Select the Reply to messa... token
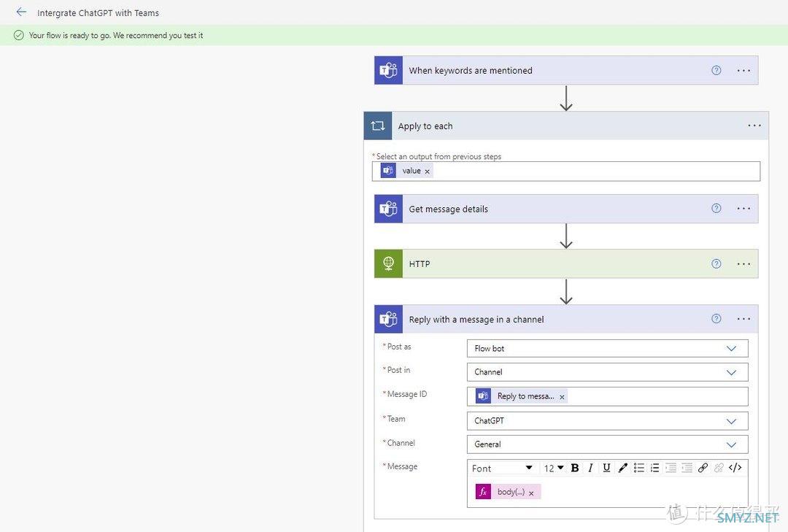 click(x=521, y=396)
